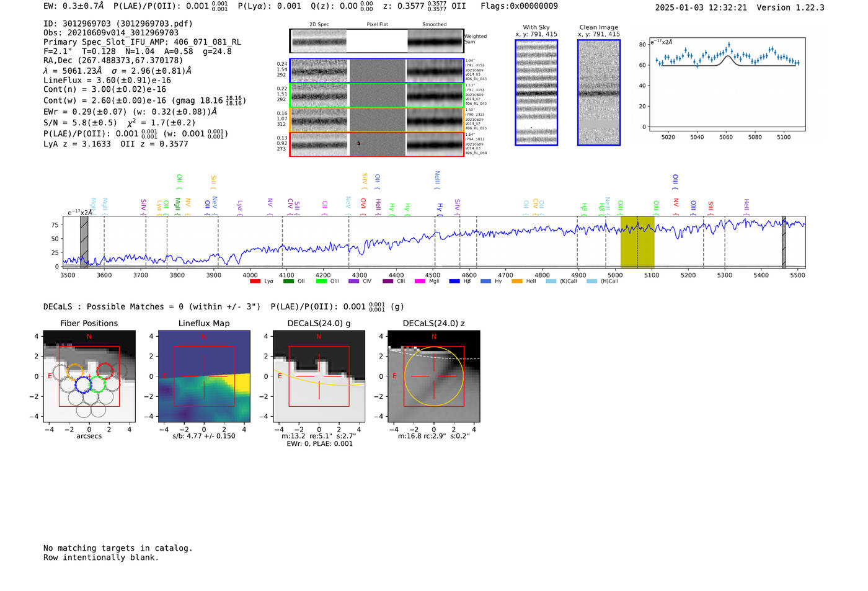This screenshot has height=591, width=868.
Task: Click the orange HeII legend swatch
Action: [x=517, y=282]
